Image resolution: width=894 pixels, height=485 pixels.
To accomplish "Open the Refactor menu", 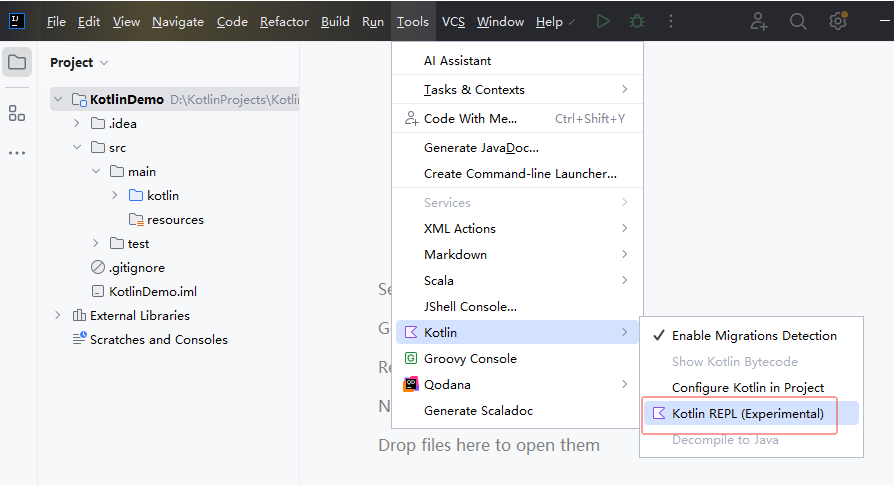I will pos(284,22).
